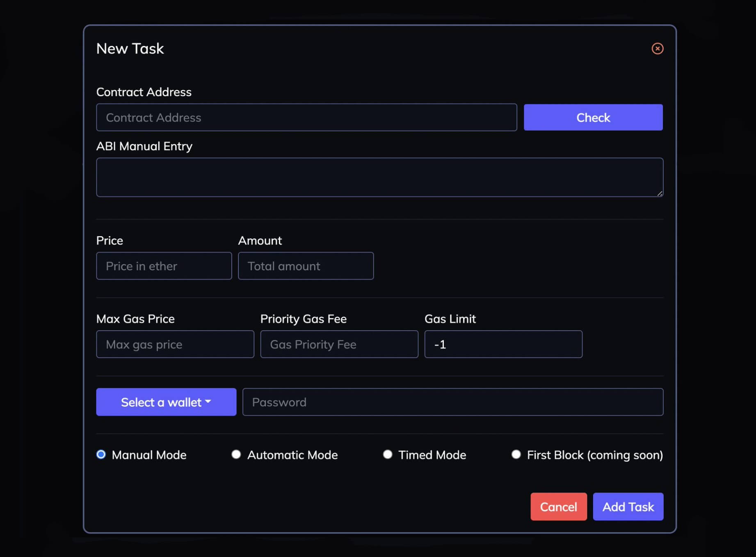Close the New Task dialog with the X icon
The width and height of the screenshot is (756, 557).
coord(657,48)
